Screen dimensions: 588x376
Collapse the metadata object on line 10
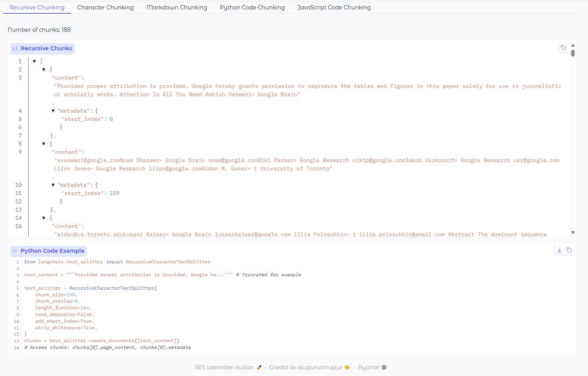coord(53,185)
